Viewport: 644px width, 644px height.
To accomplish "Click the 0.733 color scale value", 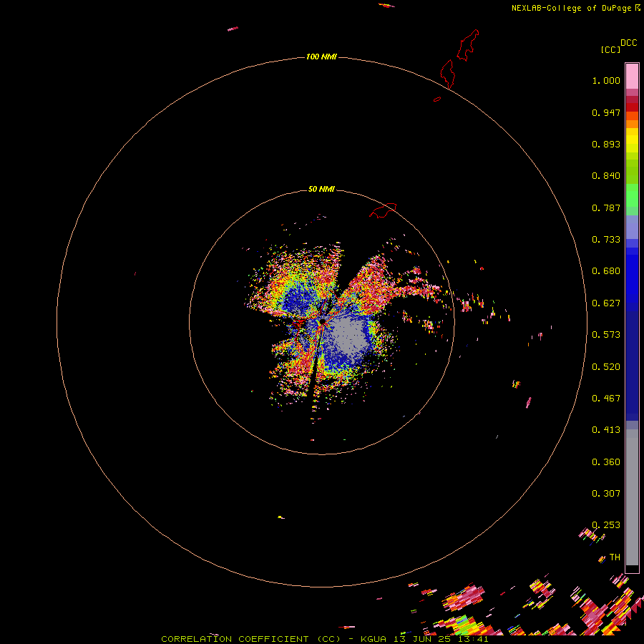I will pos(606,240).
